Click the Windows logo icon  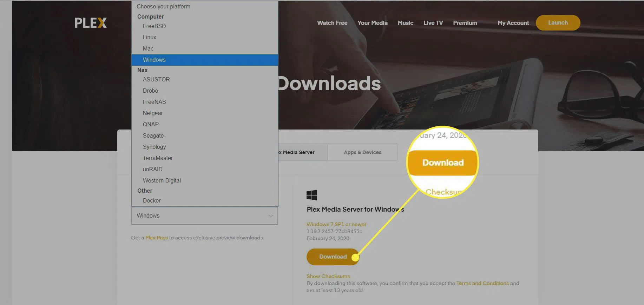[x=312, y=195]
